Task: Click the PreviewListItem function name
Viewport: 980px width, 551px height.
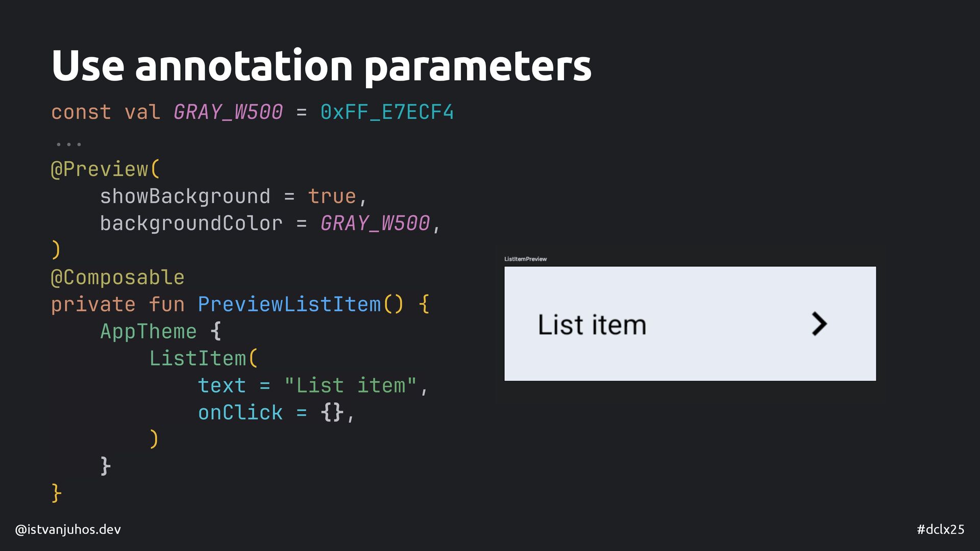Action: pyautogui.click(x=289, y=305)
